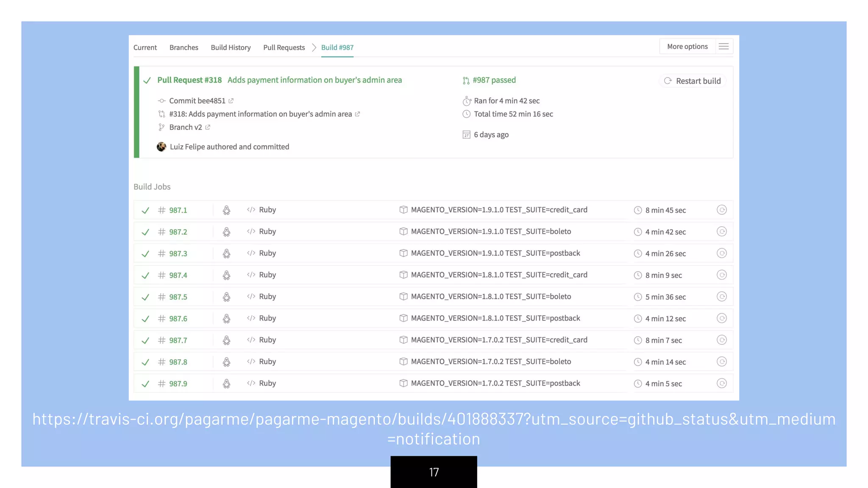The height and width of the screenshot is (488, 868).
Task: Click the Restart build button
Action: pos(693,81)
